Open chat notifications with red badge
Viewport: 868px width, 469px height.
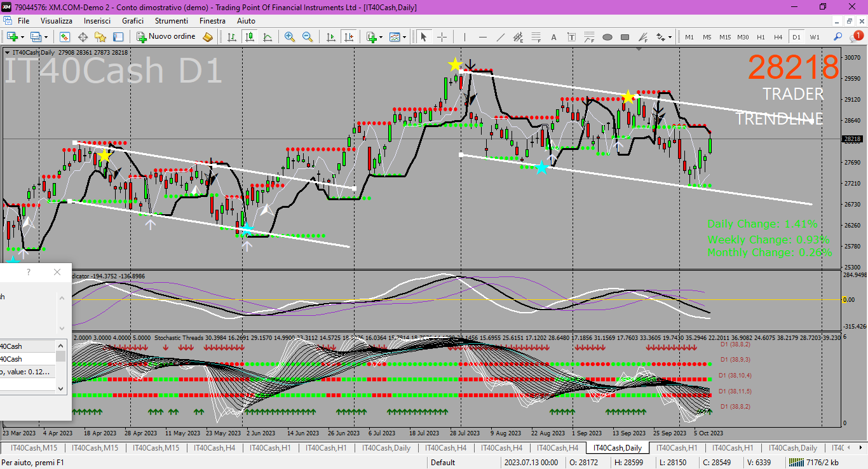click(855, 37)
